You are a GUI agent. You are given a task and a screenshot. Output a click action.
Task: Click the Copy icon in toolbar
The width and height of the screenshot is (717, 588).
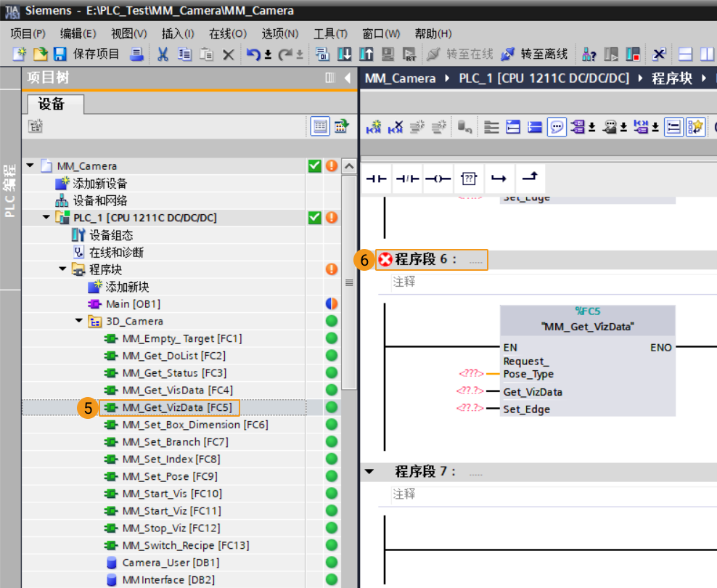[184, 54]
